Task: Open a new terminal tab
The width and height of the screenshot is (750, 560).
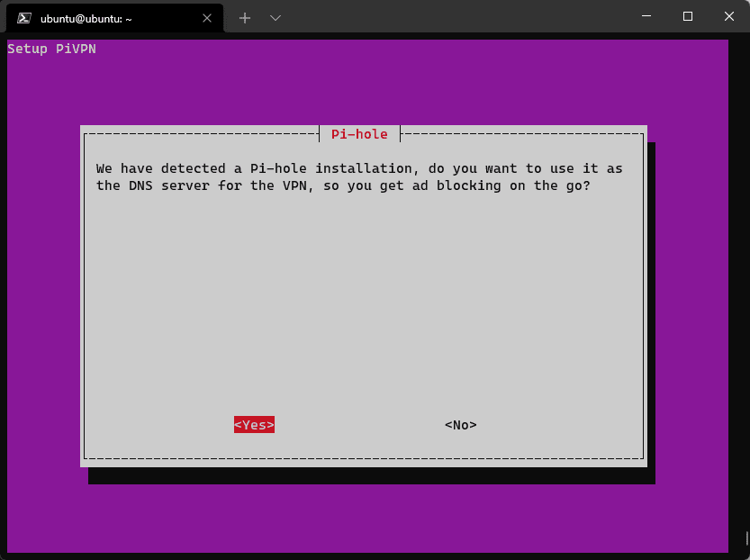Action: (x=245, y=18)
